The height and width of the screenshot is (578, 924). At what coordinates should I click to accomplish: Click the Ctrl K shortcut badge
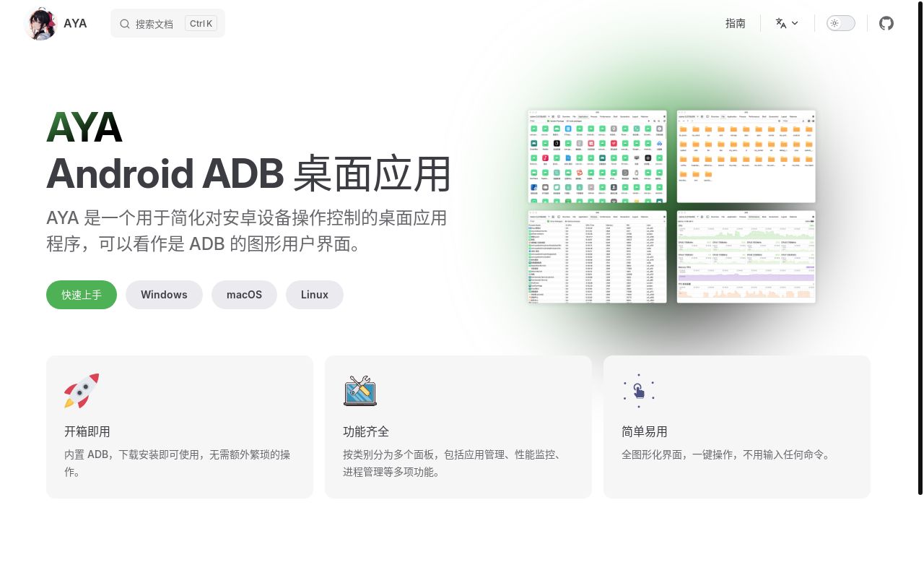point(200,23)
